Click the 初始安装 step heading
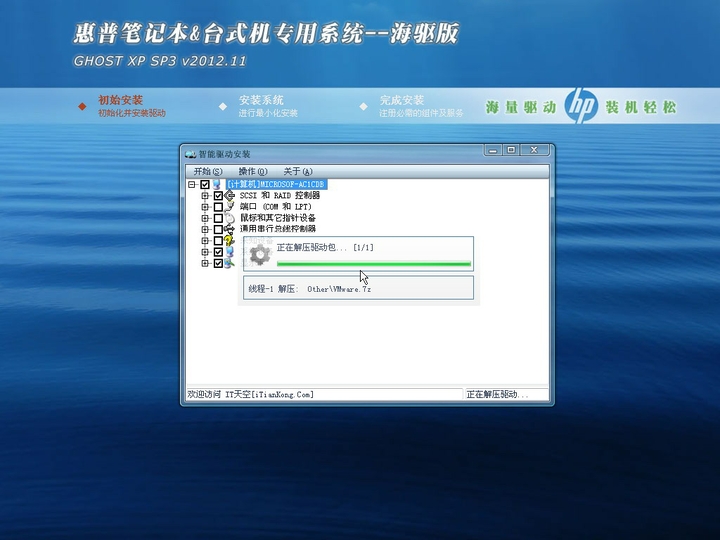720x540 pixels. pyautogui.click(x=120, y=100)
